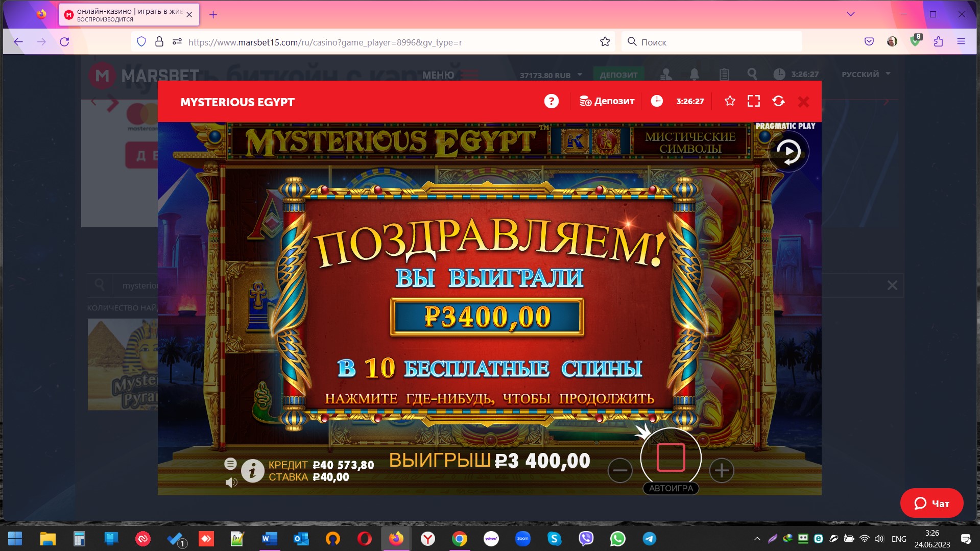980x551 pixels.
Task: Open the Pocket save icon
Action: [x=869, y=42]
